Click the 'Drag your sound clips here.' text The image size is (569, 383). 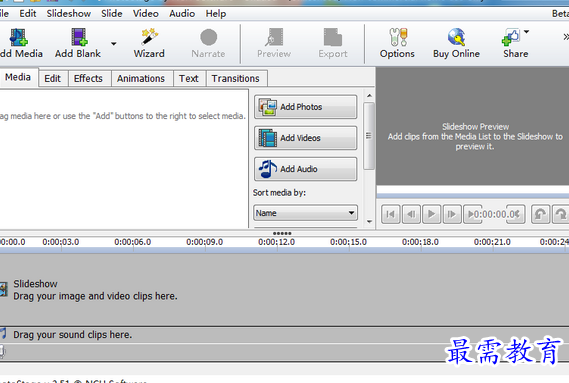coord(73,335)
